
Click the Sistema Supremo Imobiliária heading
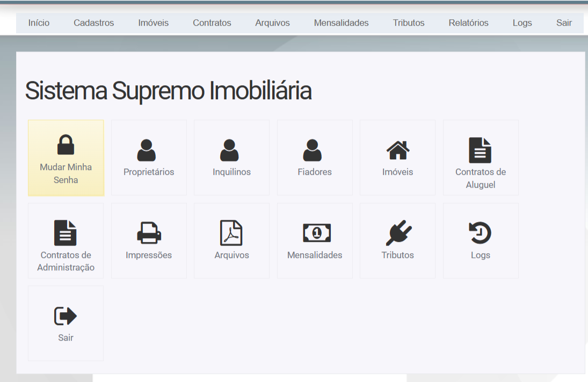(x=168, y=91)
